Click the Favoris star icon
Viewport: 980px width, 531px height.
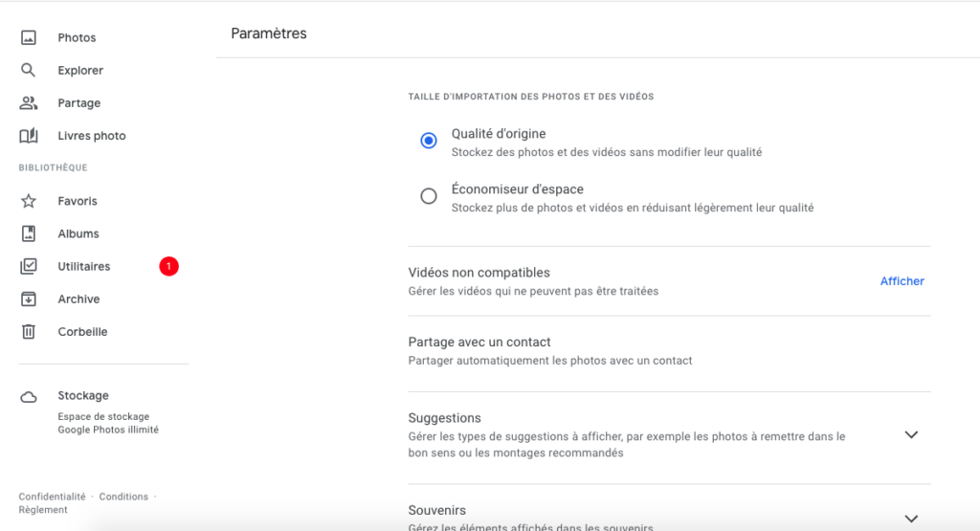click(x=28, y=201)
